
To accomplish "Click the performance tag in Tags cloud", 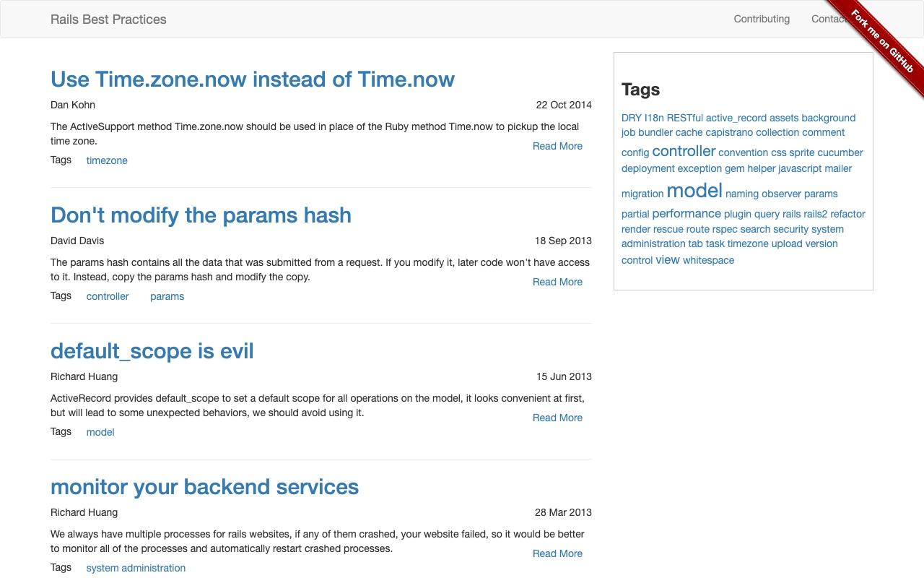I will (x=687, y=213).
